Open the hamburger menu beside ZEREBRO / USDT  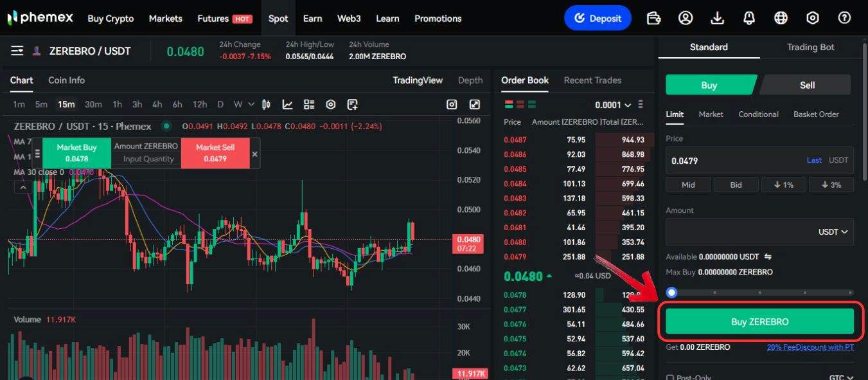point(17,51)
